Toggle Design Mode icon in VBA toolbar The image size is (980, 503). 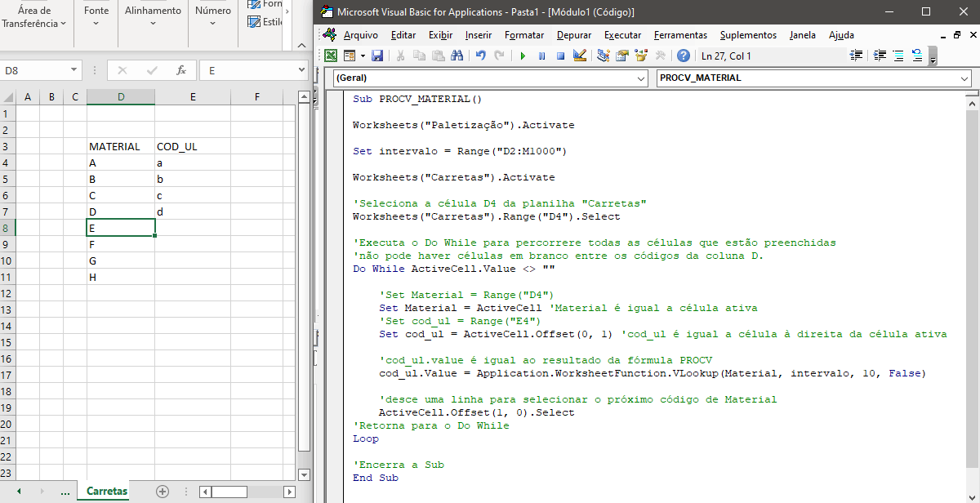tap(580, 56)
